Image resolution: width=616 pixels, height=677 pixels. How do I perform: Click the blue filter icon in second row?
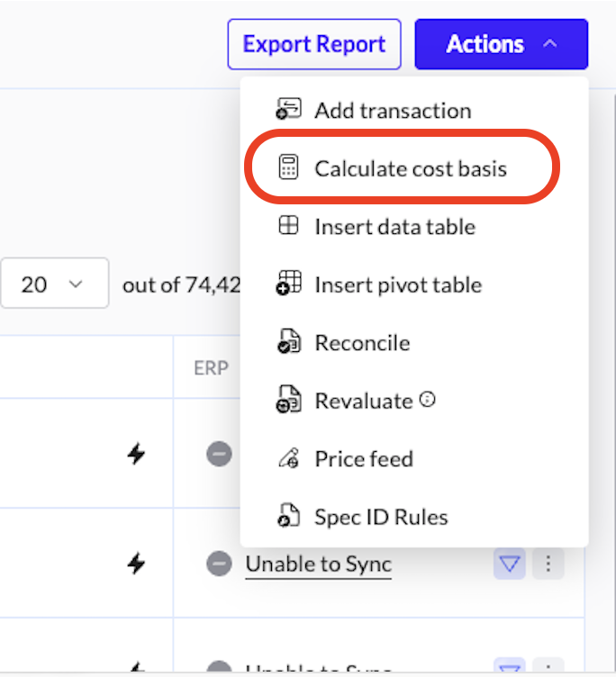510,564
